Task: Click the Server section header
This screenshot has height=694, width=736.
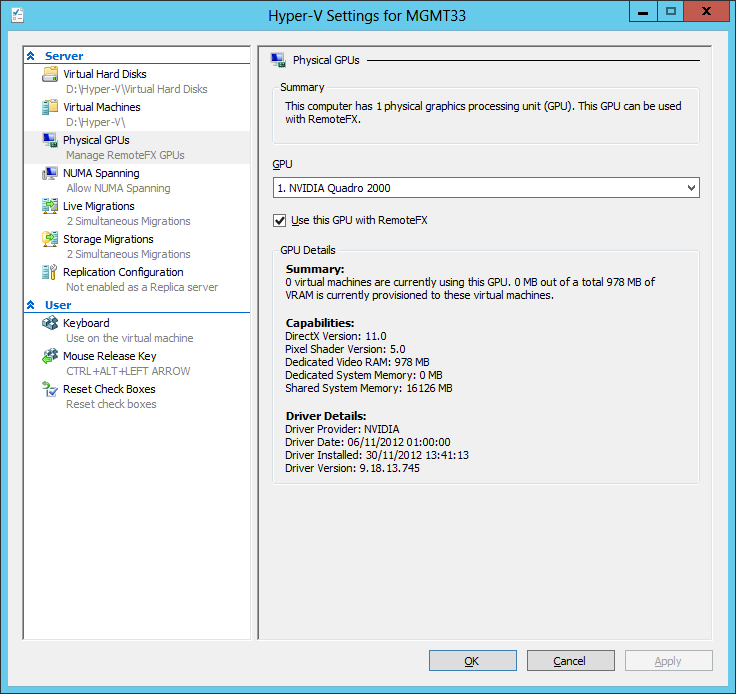Action: [64, 56]
